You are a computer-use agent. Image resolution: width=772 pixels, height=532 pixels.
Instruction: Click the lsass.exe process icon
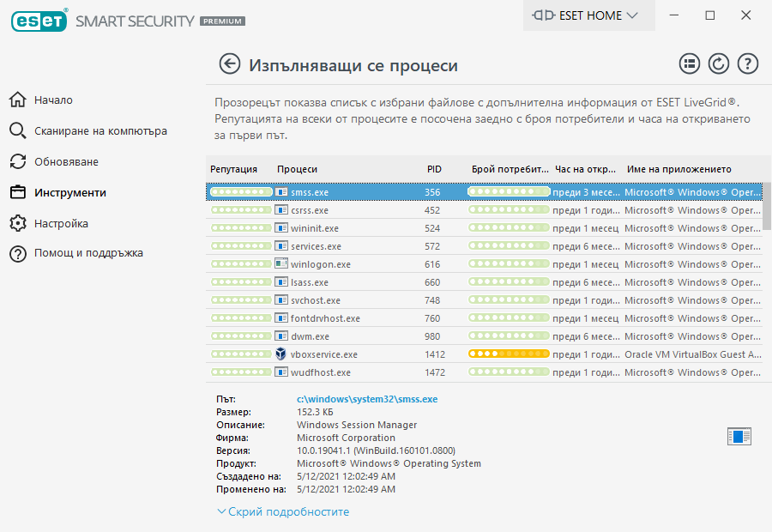point(281,281)
